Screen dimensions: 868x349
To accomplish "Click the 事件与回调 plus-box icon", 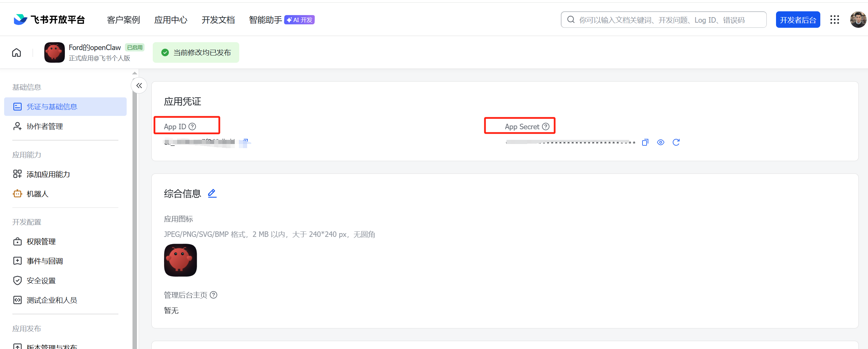I will coord(17,261).
